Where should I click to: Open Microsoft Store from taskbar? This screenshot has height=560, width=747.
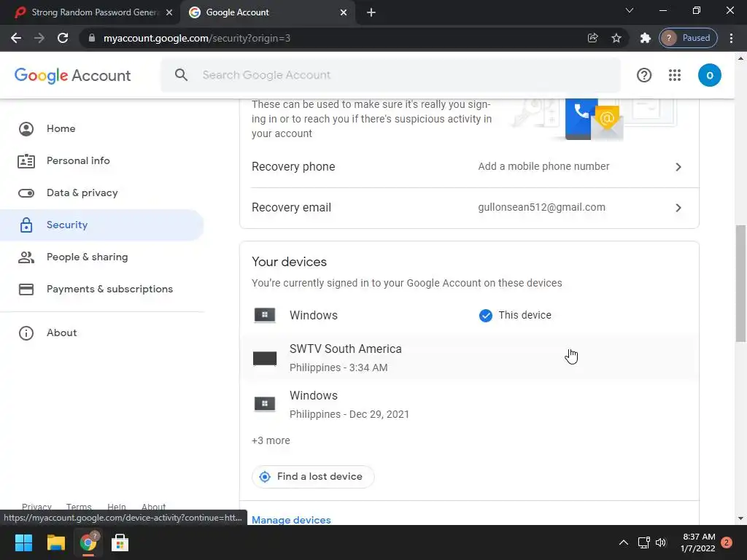coord(120,542)
